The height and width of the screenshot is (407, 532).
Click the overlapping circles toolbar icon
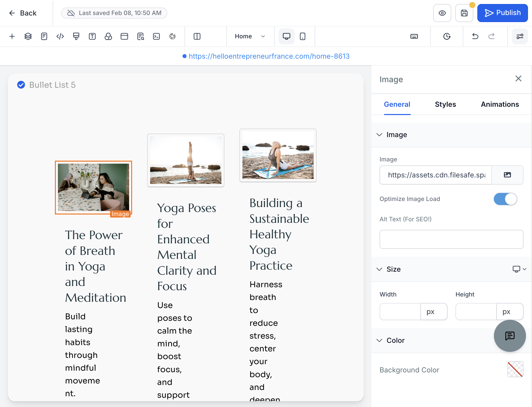pos(108,36)
